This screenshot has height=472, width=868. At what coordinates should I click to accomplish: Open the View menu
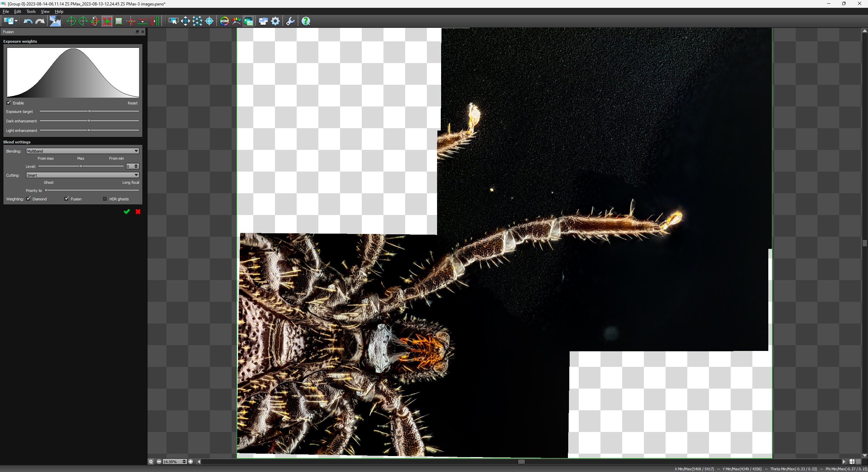point(45,11)
